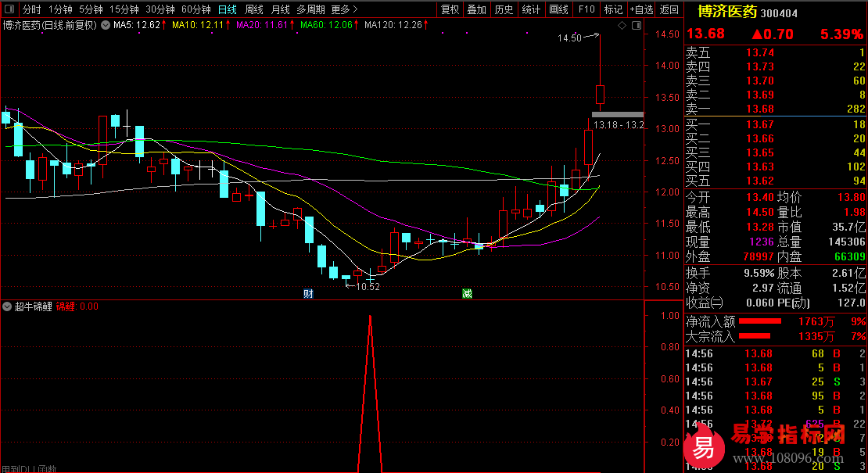
Task: Click the 卖三 ask price 13.70
Action: tap(760, 81)
